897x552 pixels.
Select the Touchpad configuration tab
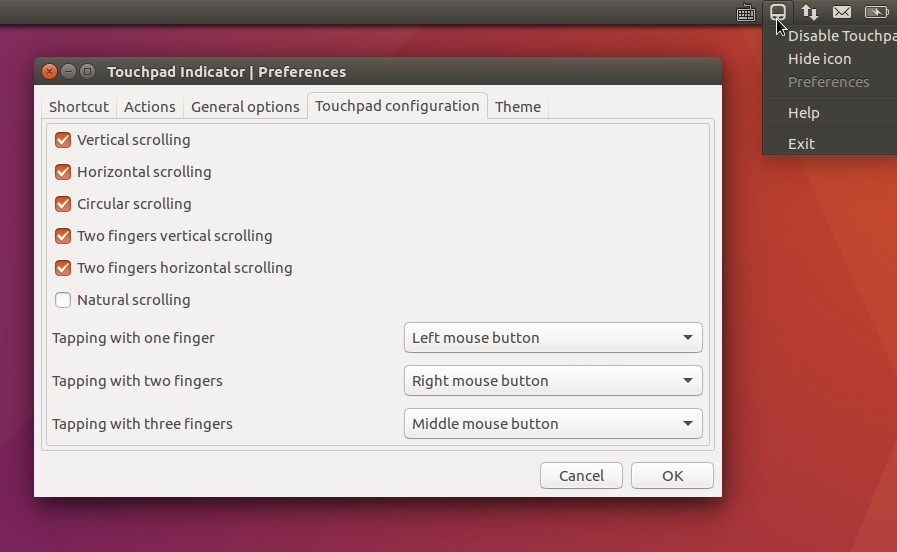397,106
